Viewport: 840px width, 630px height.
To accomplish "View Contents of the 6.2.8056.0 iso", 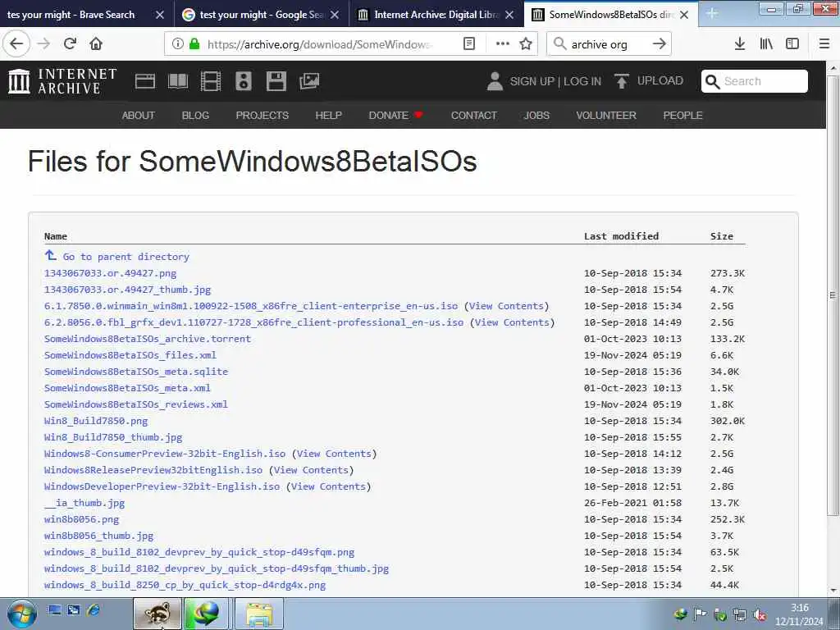I will tap(512, 322).
